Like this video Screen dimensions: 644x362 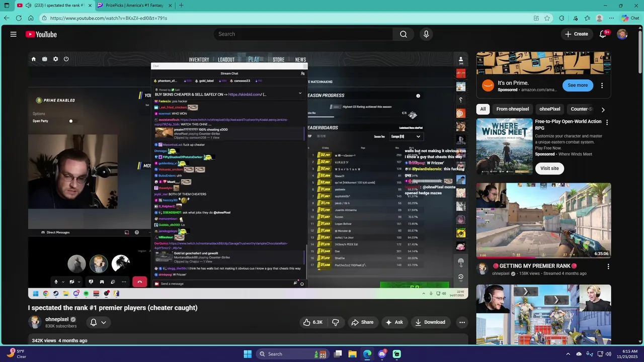(312, 322)
